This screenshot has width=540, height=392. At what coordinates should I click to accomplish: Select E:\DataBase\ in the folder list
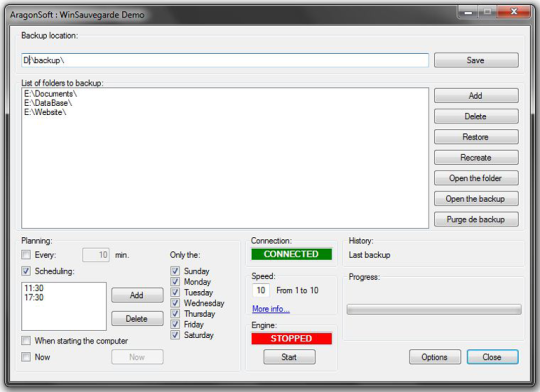(x=48, y=103)
